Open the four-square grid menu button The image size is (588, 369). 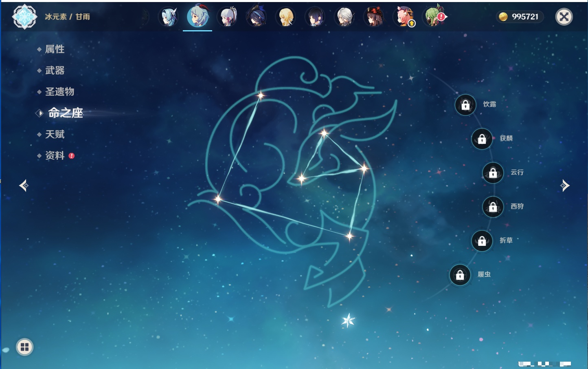tap(24, 347)
